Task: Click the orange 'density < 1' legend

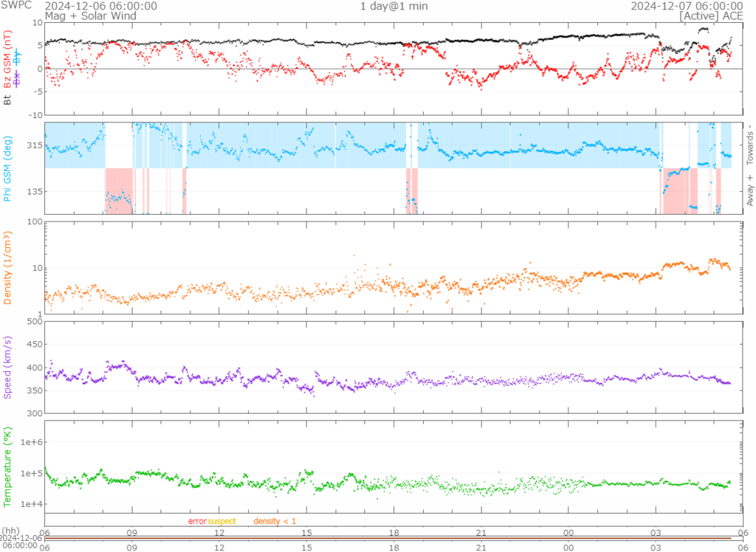Action: (x=275, y=521)
